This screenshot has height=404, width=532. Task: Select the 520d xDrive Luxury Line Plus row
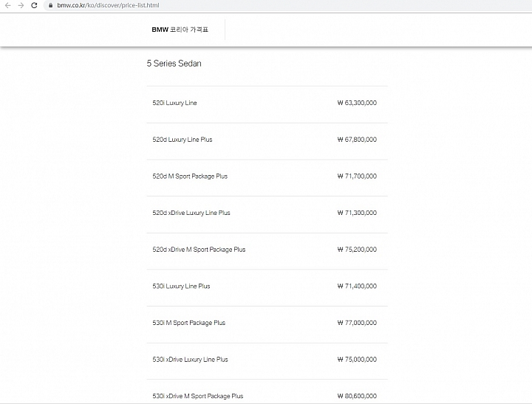[x=267, y=215]
